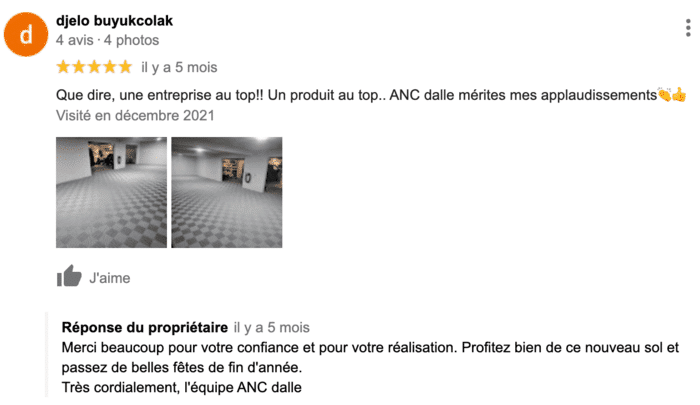This screenshot has width=700, height=405.
Task: Click the clapping hands emoji in review
Action: 663,95
